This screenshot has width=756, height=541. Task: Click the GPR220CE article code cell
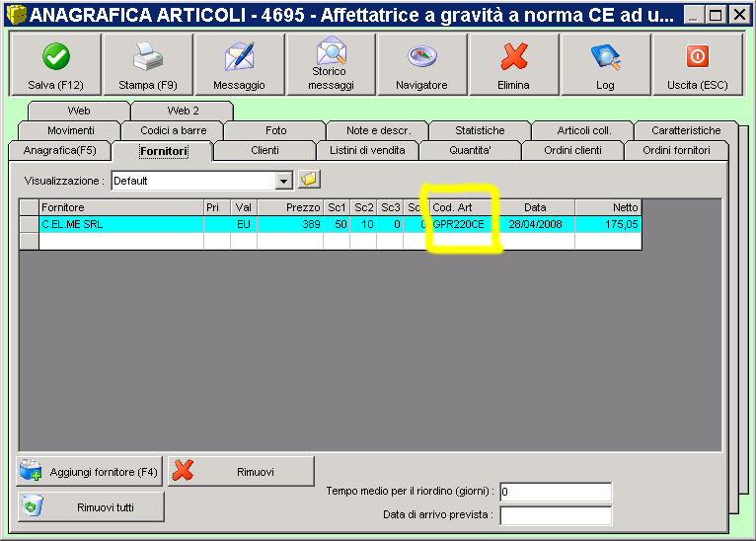pyautogui.click(x=463, y=224)
